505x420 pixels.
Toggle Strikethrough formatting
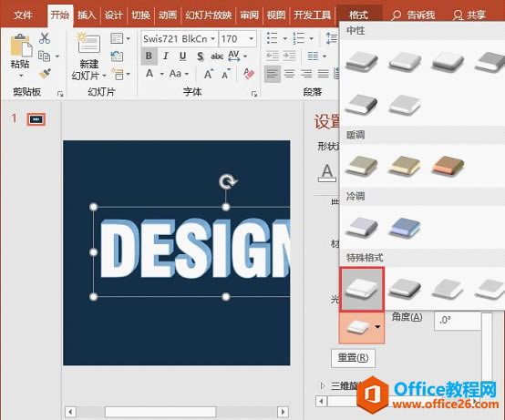coord(217,56)
